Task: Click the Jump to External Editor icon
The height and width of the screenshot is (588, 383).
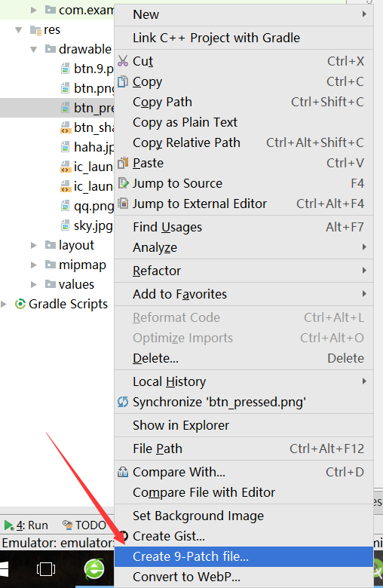Action: pos(123,204)
